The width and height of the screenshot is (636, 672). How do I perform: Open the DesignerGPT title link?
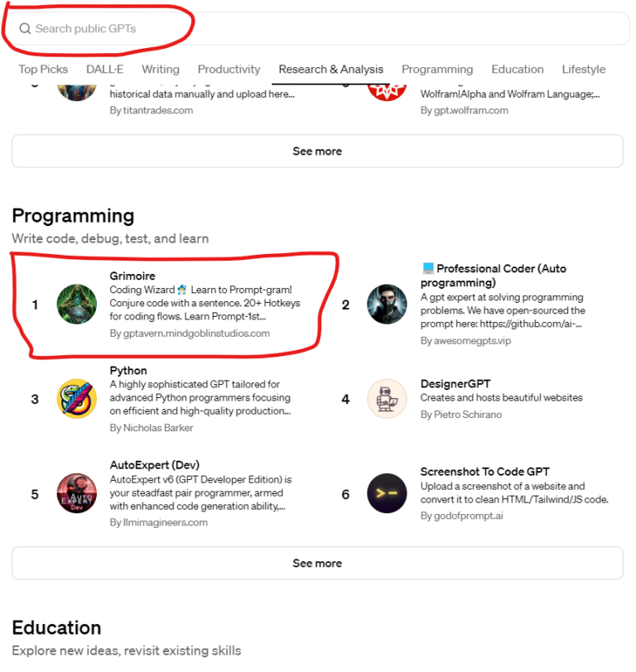tap(455, 384)
